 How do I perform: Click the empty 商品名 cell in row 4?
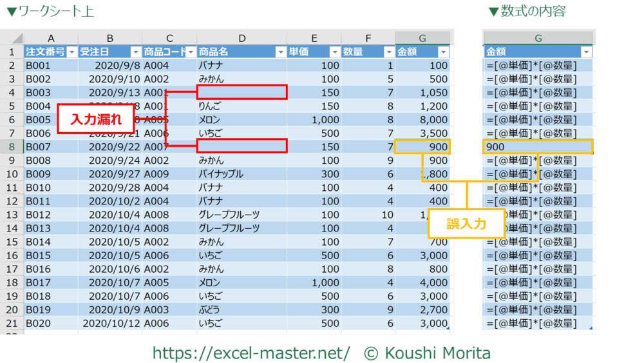241,92
